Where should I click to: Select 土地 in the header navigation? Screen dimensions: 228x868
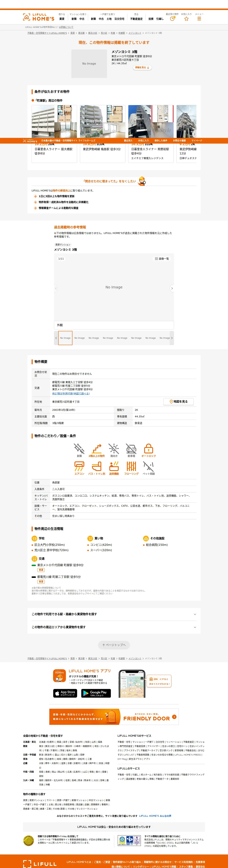pyautogui.click(x=109, y=19)
